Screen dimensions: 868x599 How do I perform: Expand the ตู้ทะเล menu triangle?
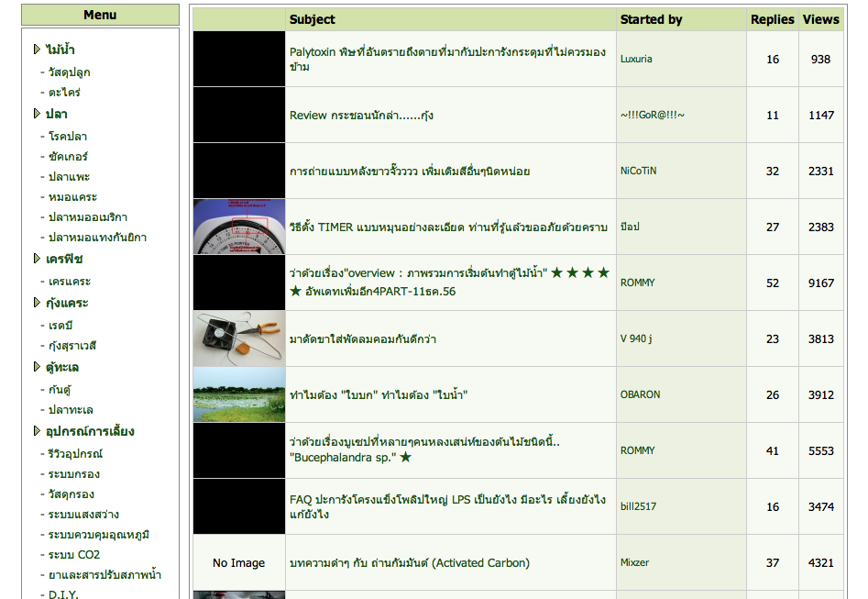coord(37,367)
